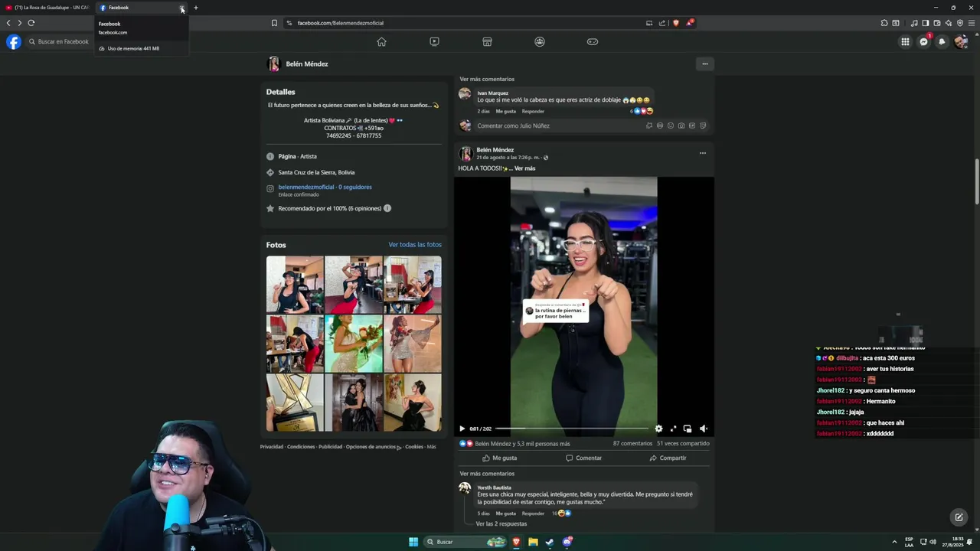This screenshot has height=551, width=980.
Task: Open Facebook notifications bell
Action: [942, 42]
